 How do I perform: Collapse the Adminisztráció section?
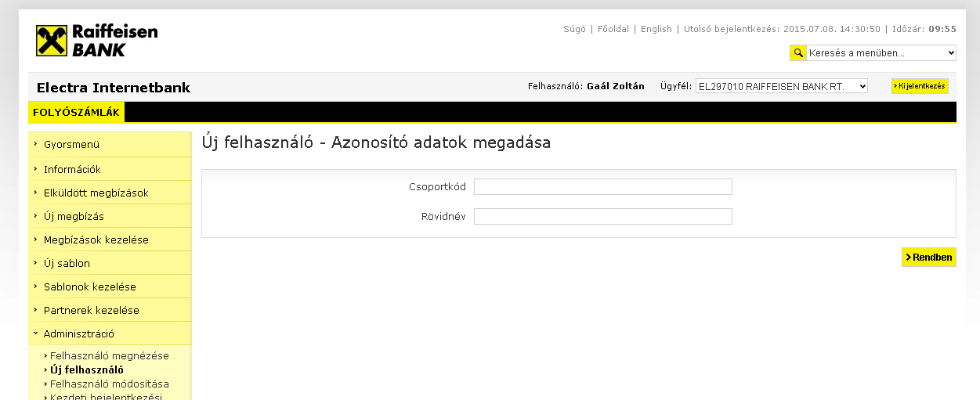pos(110,333)
